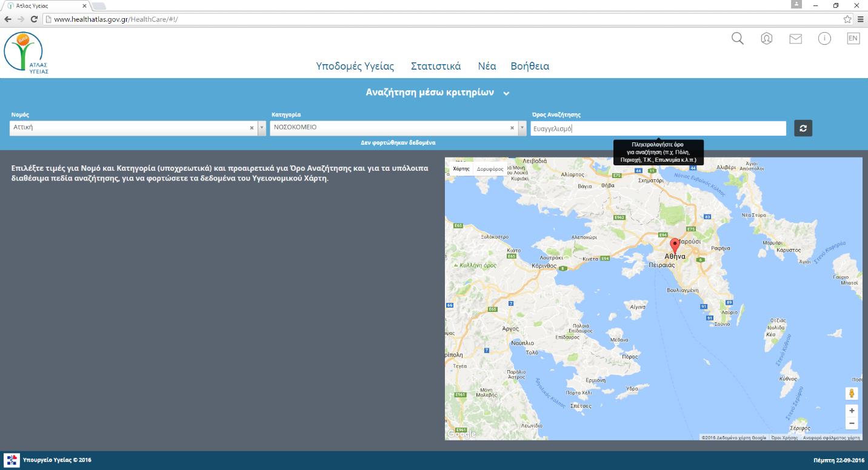Open the Υποδομές Υγείας menu
868x470 pixels.
coord(355,67)
